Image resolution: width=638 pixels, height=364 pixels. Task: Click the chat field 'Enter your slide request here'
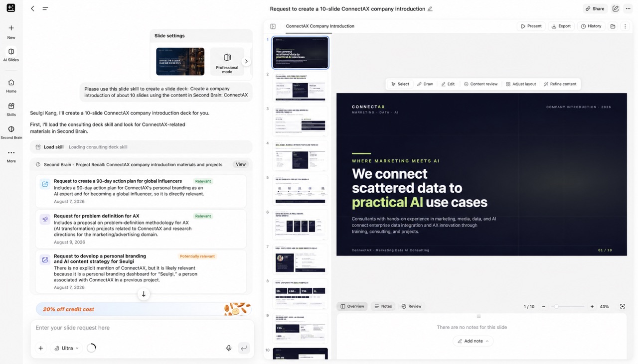point(142,328)
